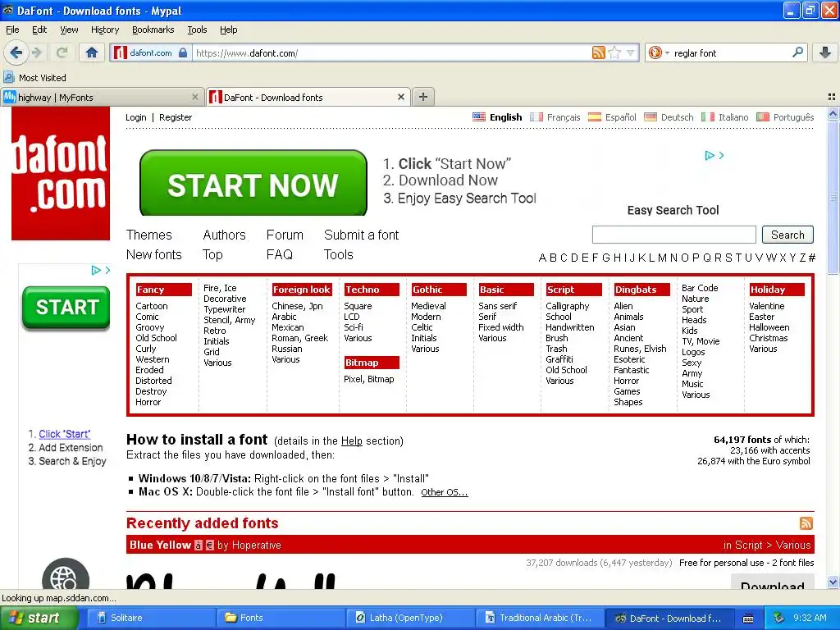Switch to the highway MyFonts tab
This screenshot has width=840, height=630.
click(x=102, y=97)
